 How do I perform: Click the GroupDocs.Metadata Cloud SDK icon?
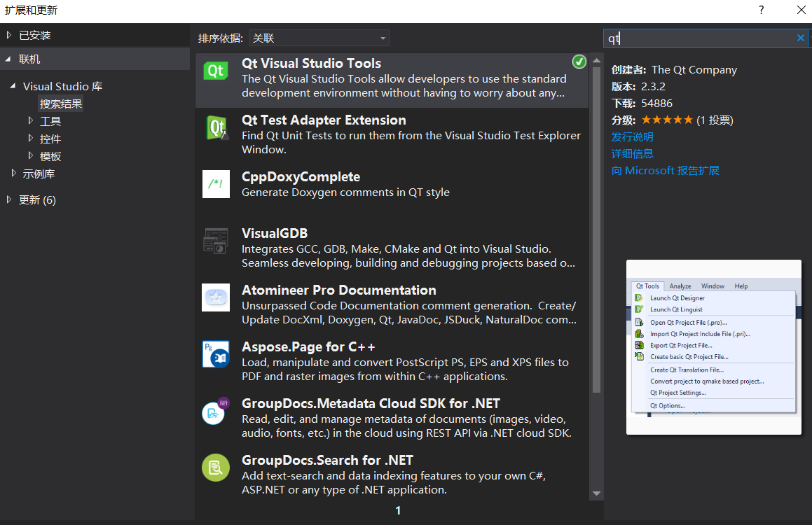tap(215, 411)
